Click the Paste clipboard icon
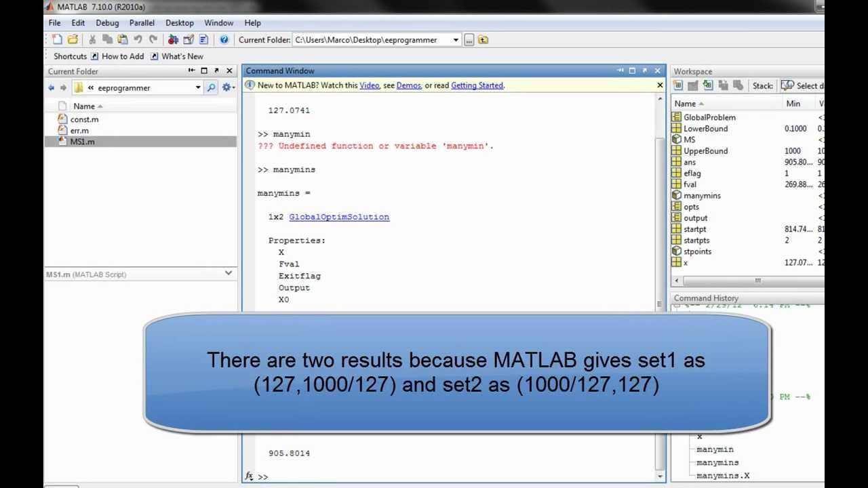The height and width of the screenshot is (488, 868). (x=123, y=40)
